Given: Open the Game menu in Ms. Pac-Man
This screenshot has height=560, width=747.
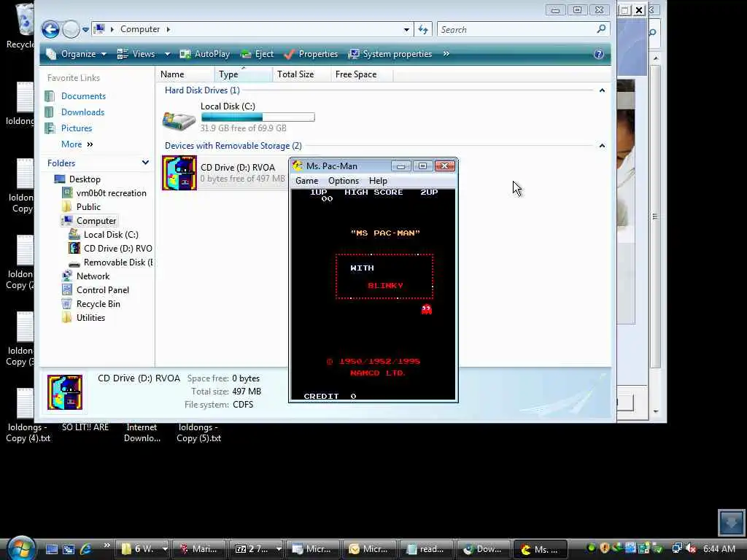Looking at the screenshot, I should pyautogui.click(x=307, y=181).
